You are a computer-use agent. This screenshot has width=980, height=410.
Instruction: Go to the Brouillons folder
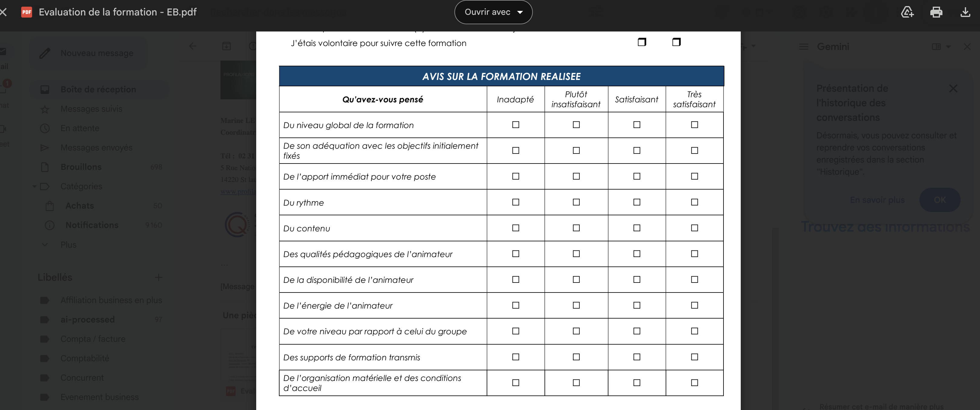pyautogui.click(x=81, y=167)
